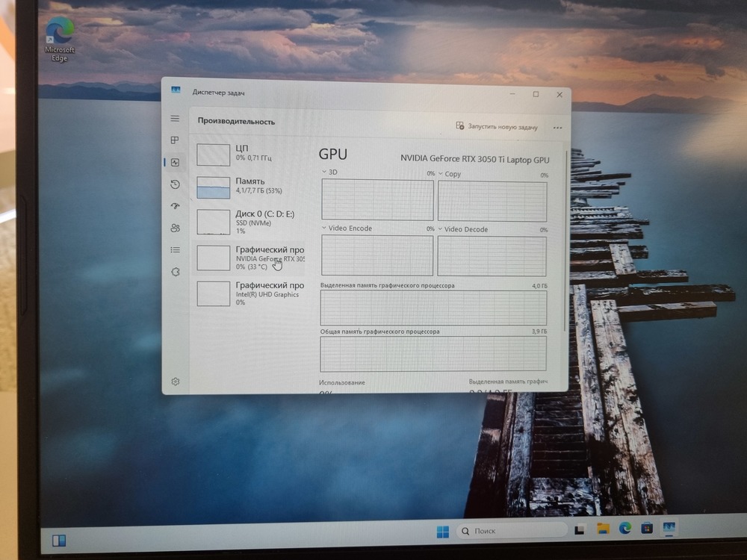Open the Task Manager navigation hamburger menu

point(176,119)
